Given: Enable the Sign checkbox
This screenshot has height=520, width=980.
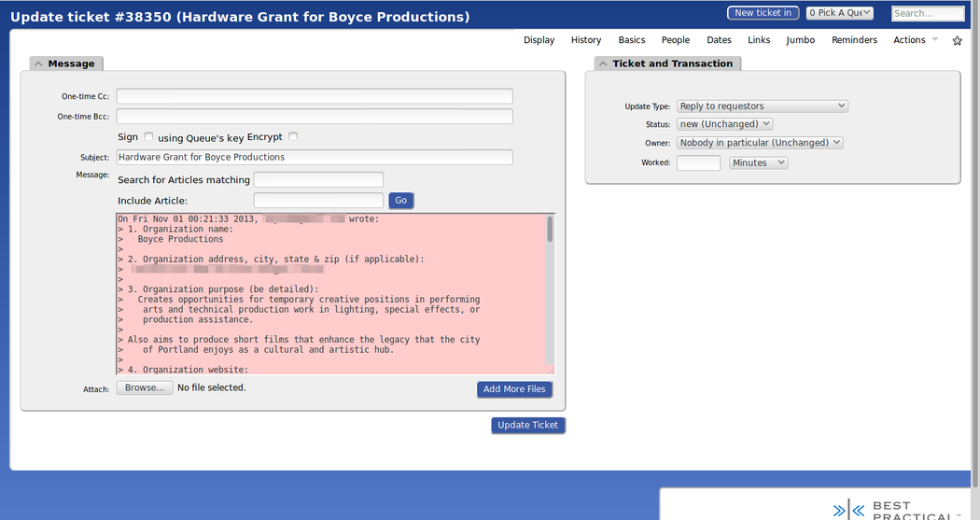Looking at the screenshot, I should tap(149, 137).
